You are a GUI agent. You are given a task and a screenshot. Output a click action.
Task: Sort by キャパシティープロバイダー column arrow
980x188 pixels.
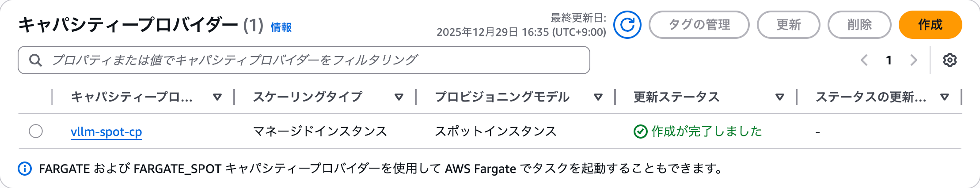217,97
